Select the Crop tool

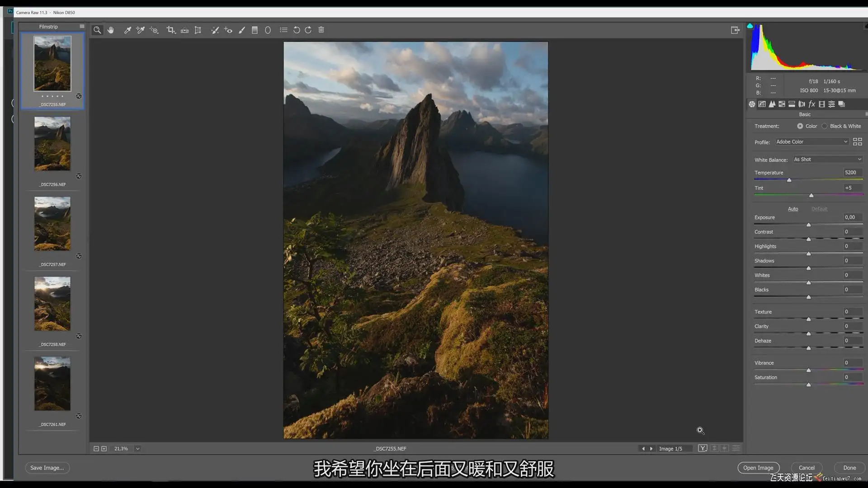coord(170,30)
